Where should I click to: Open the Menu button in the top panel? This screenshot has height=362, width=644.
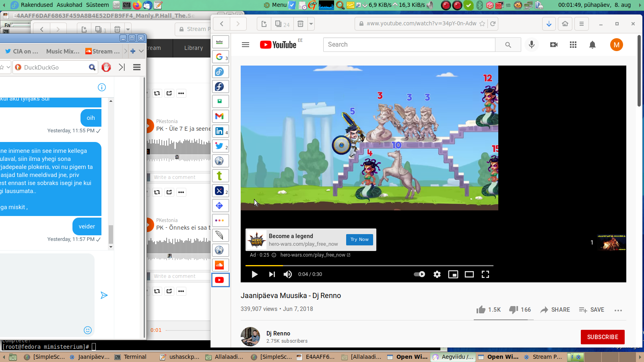[x=275, y=5]
